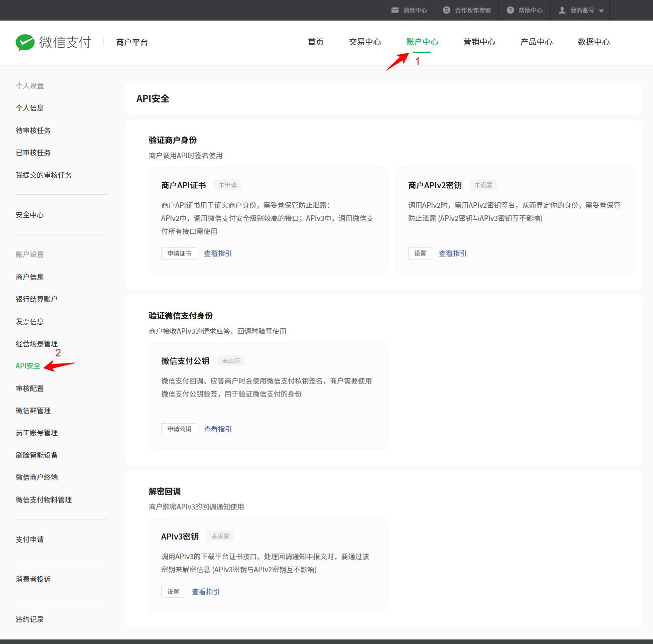
Task: Expand the 我的账号 dropdown arrow
Action: 601,11
